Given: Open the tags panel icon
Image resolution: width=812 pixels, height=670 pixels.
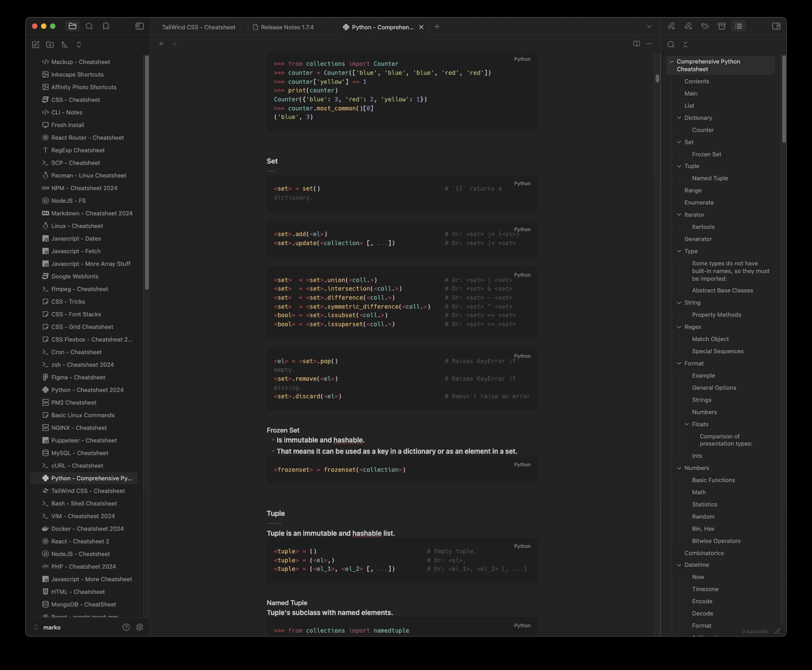Looking at the screenshot, I should 705,26.
